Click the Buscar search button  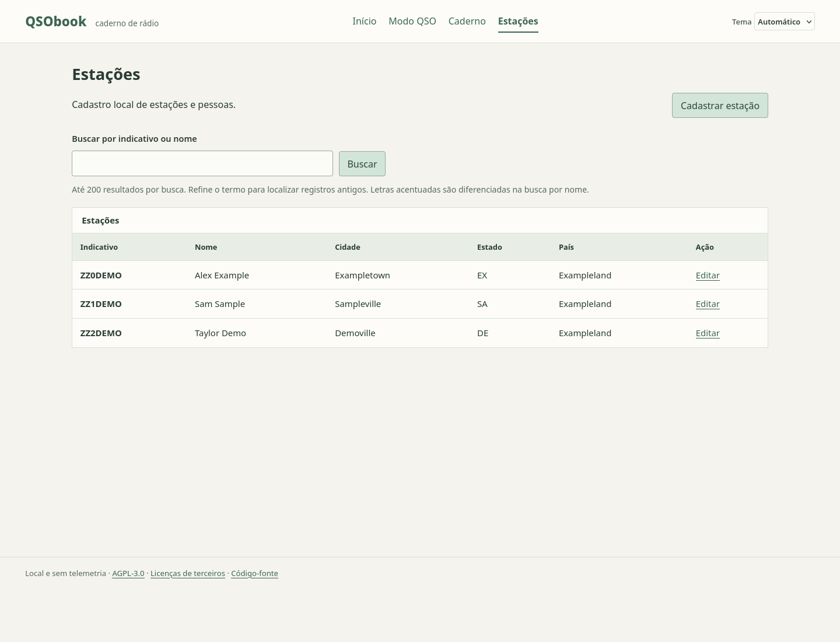362,164
